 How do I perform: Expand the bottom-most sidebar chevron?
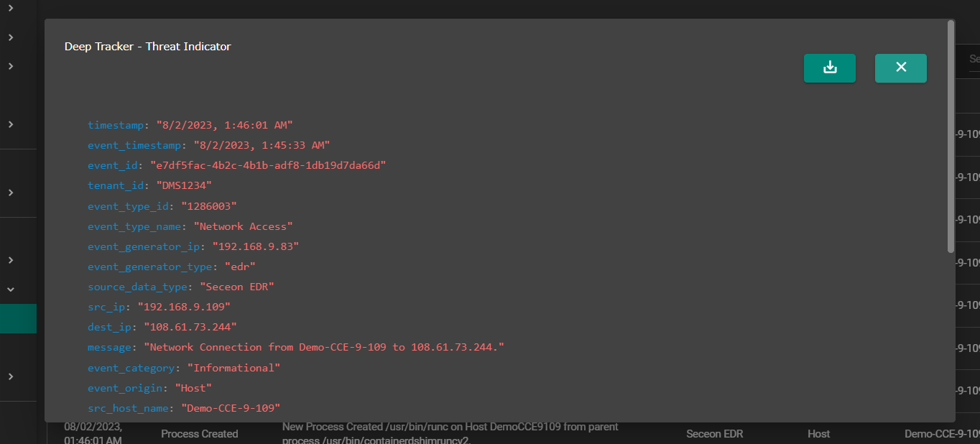[x=9, y=376]
